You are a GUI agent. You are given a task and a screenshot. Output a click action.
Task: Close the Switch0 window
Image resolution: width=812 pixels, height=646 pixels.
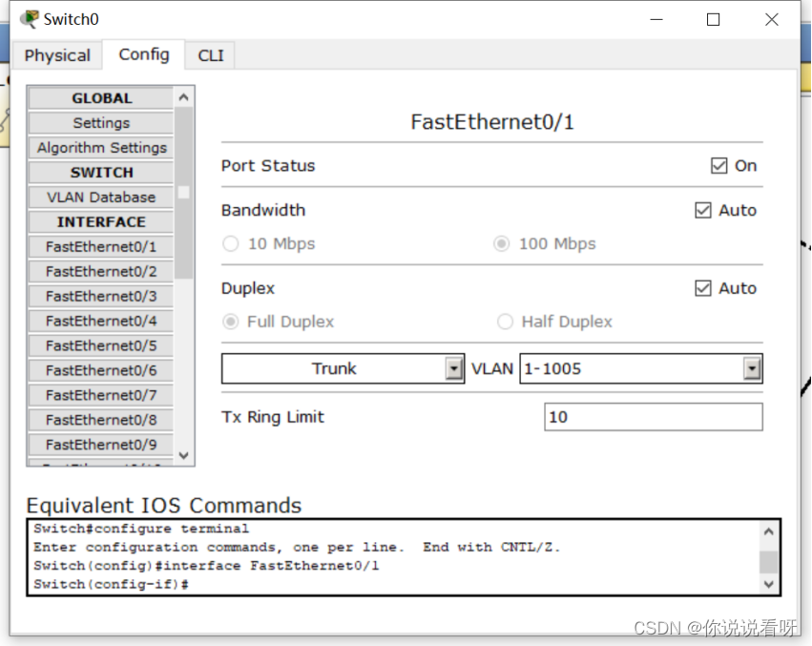coord(772,20)
